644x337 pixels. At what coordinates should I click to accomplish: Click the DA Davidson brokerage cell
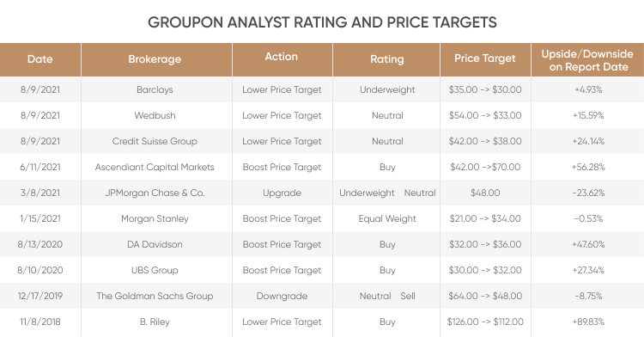point(155,244)
